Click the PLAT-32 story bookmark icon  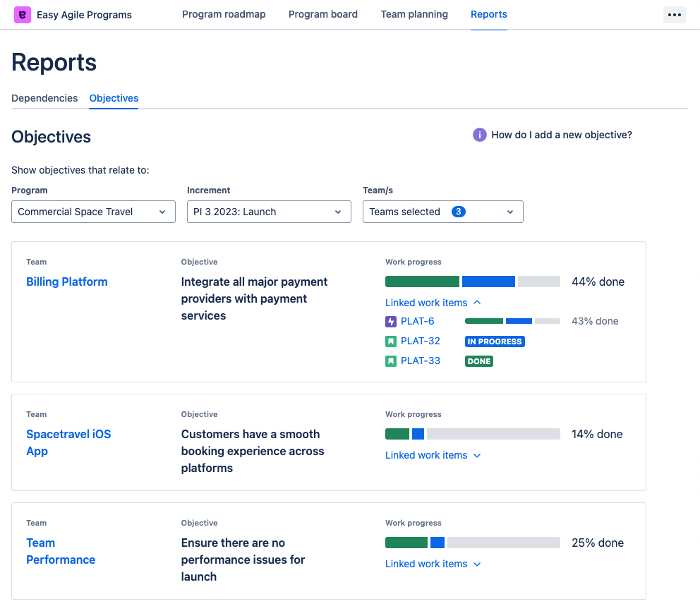391,341
